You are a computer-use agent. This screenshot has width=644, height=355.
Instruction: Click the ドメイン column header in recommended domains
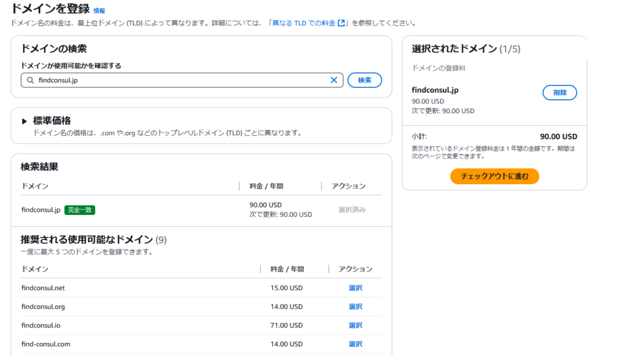[x=35, y=269]
